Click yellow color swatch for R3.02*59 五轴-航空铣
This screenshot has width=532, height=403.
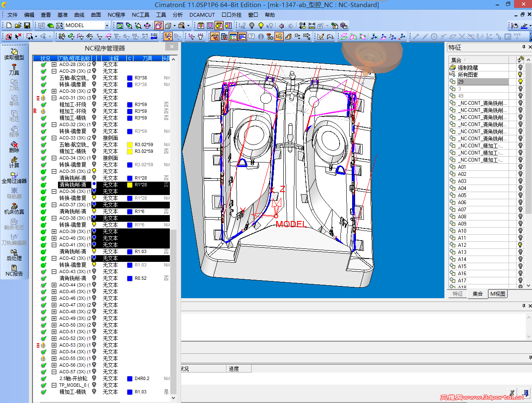pyautogui.click(x=130, y=145)
